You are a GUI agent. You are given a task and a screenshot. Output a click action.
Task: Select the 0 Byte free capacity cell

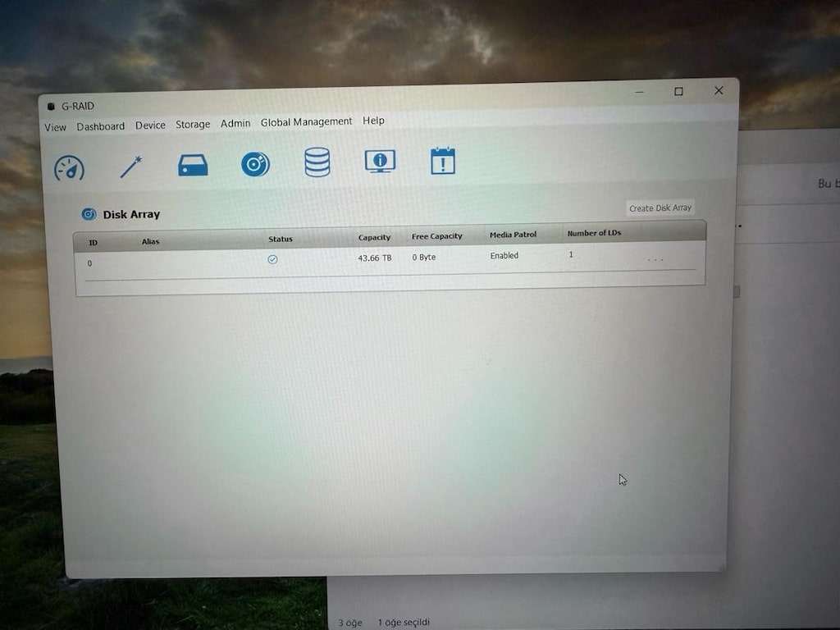click(424, 257)
